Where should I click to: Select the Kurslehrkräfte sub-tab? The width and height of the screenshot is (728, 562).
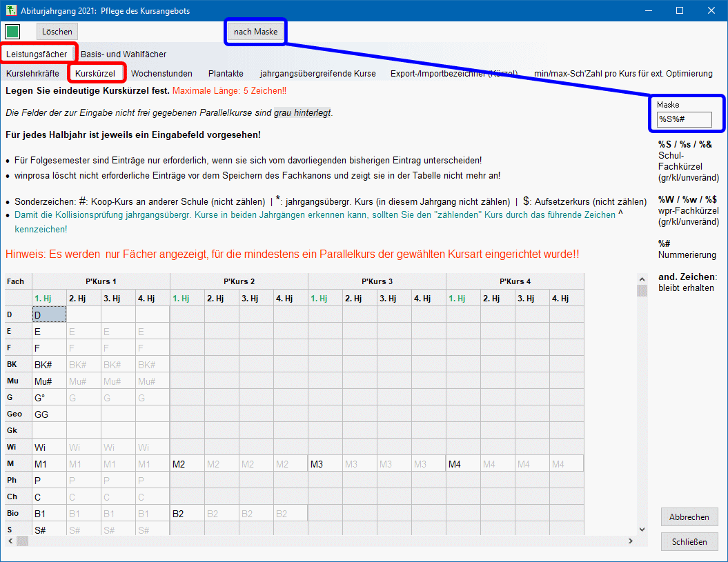pos(32,73)
